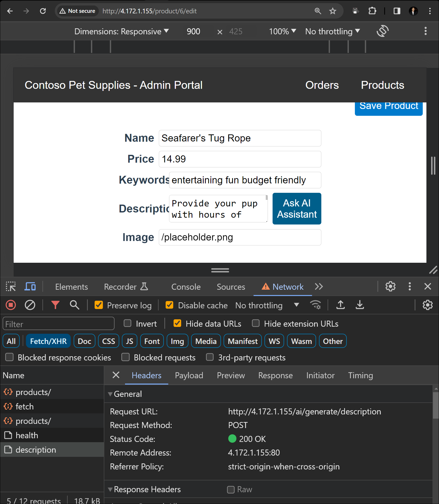
Task: Click the Price input field
Action: [x=240, y=159]
